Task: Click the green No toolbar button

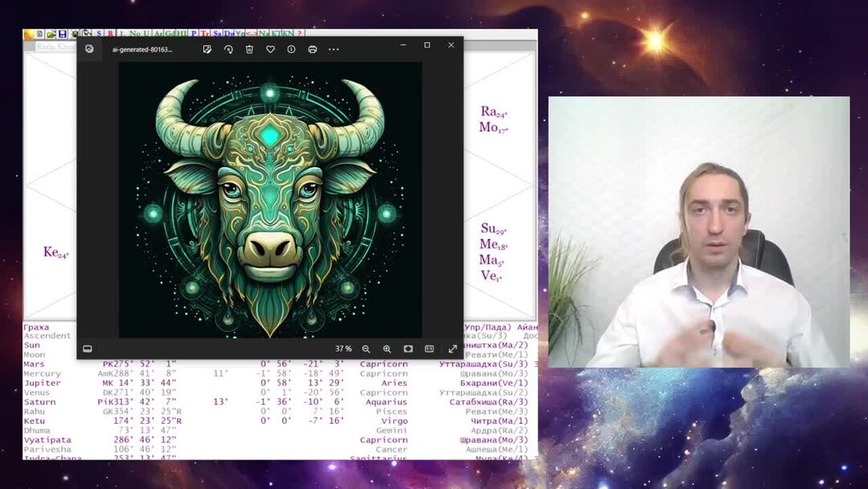Action: coord(134,34)
